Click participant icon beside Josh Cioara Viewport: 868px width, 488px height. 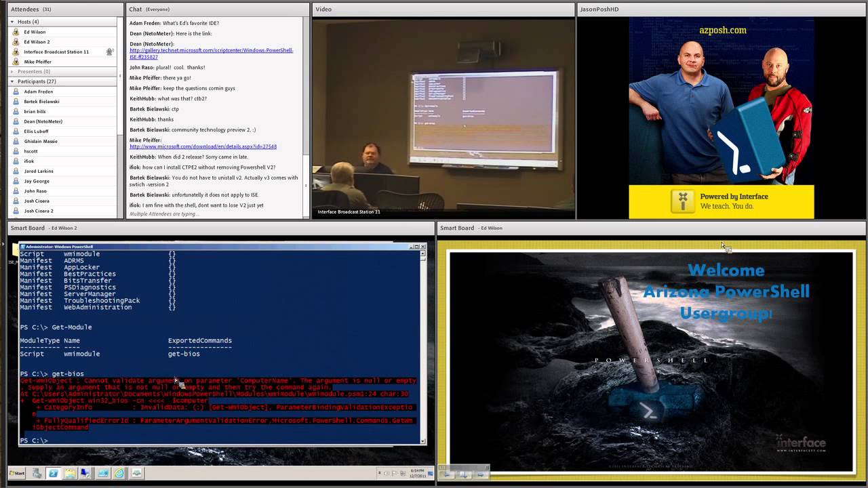click(x=16, y=201)
